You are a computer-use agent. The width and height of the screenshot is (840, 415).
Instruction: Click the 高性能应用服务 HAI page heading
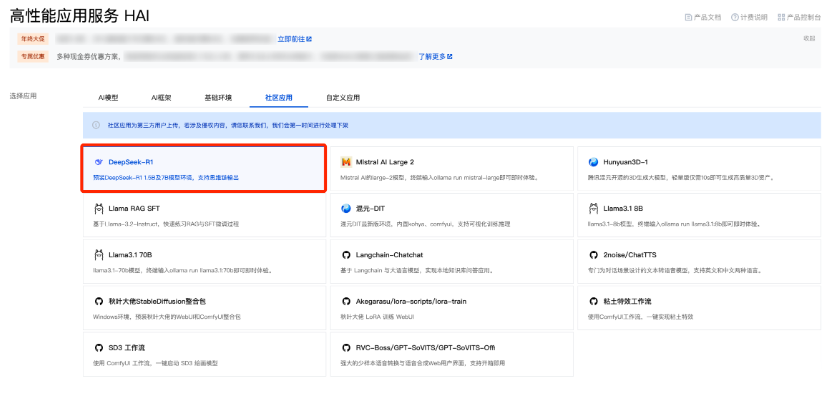(x=80, y=17)
